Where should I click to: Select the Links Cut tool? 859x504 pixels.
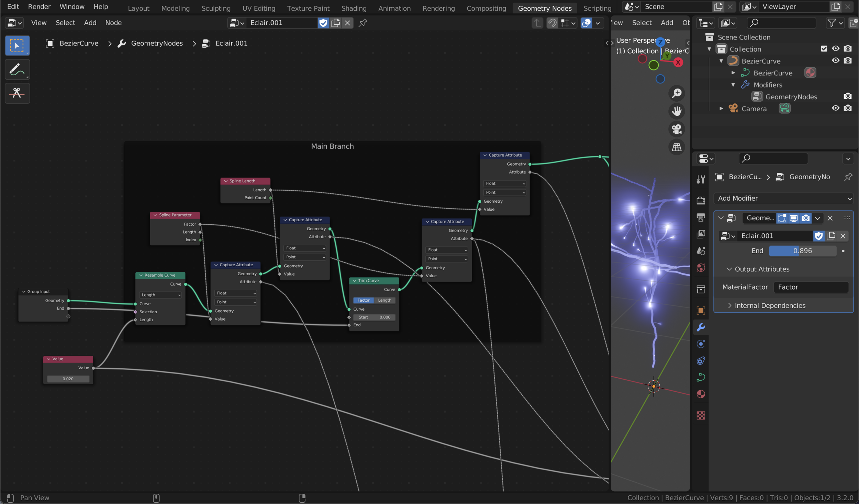coord(17,93)
